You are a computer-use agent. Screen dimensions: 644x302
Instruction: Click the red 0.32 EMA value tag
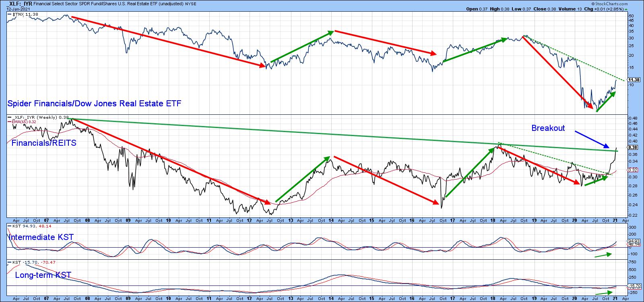coord(632,170)
